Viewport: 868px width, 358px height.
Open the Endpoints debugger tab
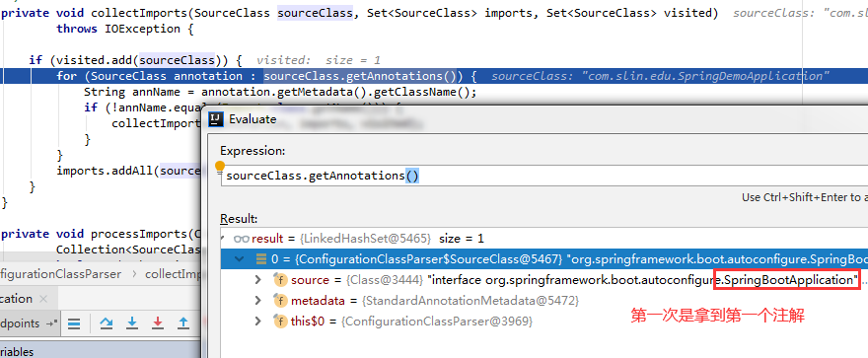tap(20, 323)
